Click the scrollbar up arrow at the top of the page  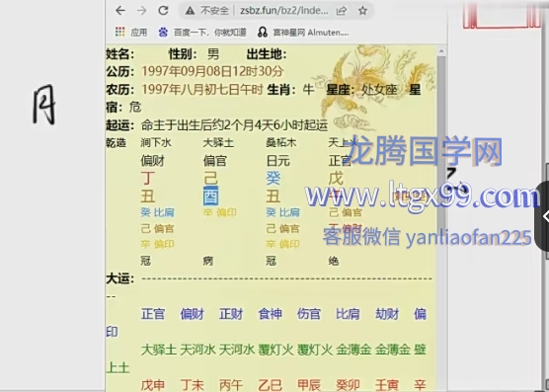(x=441, y=51)
